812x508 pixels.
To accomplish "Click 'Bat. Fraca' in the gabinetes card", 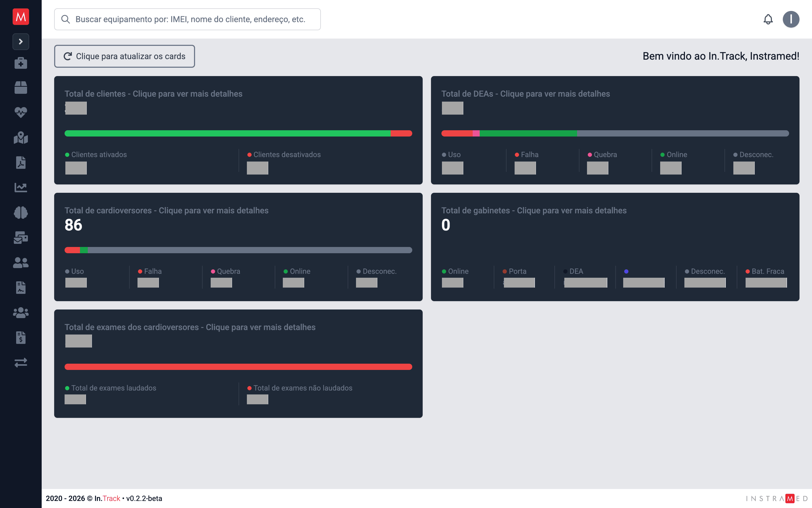I will (768, 271).
